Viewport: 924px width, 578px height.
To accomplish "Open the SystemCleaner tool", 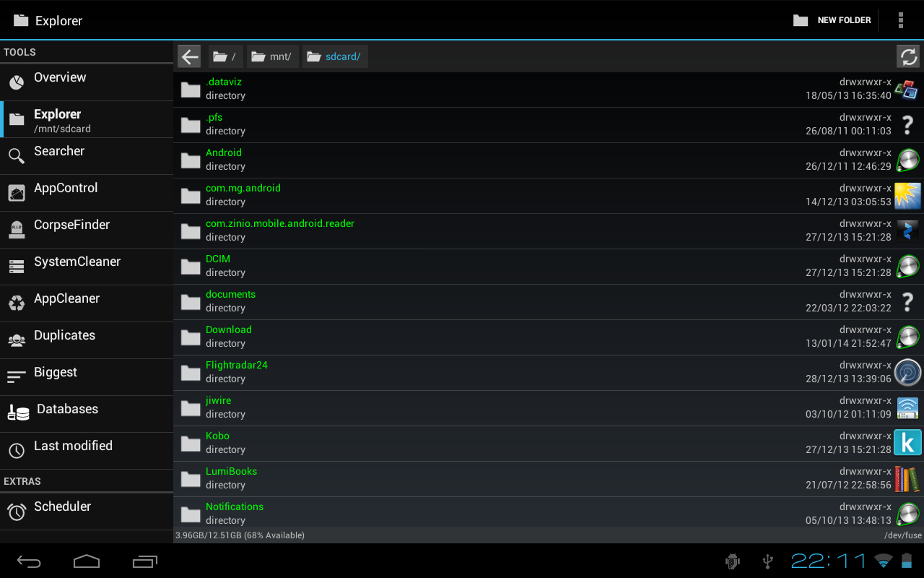I will 87,266.
